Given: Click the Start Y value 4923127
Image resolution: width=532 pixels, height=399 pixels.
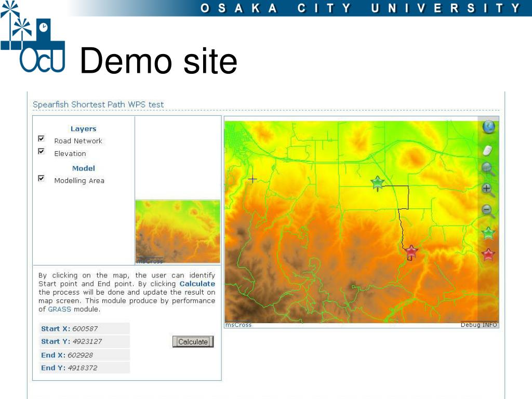Looking at the screenshot, I should tap(87, 341).
